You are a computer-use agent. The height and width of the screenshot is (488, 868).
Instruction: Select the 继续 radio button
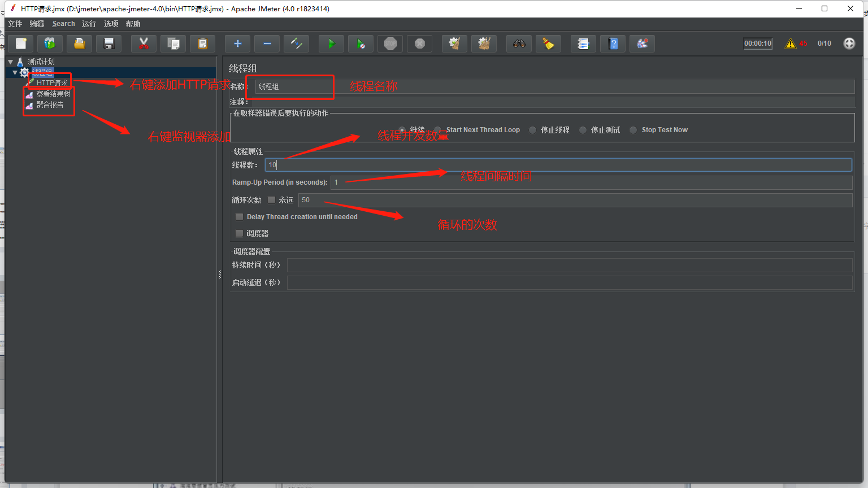pos(402,130)
